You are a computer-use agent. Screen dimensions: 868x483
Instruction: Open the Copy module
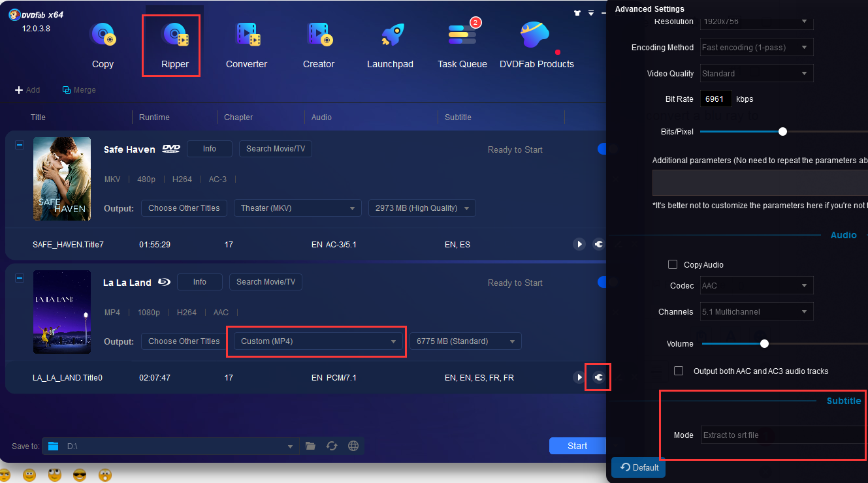tap(103, 44)
